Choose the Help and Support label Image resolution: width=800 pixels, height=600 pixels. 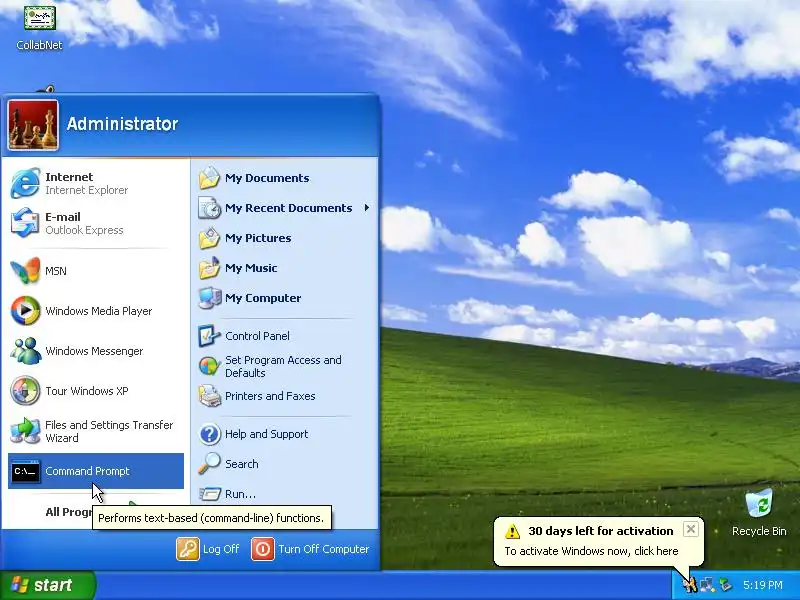[x=266, y=434]
